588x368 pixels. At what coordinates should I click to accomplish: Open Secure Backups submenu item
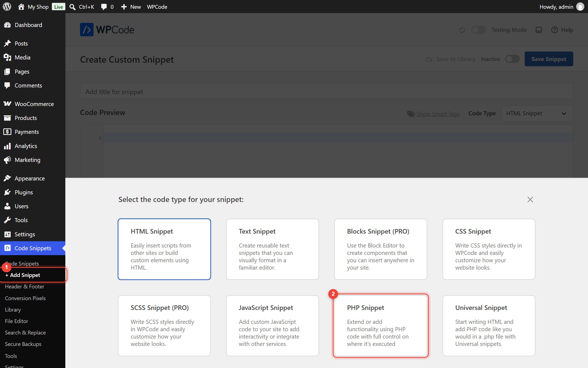pos(23,344)
